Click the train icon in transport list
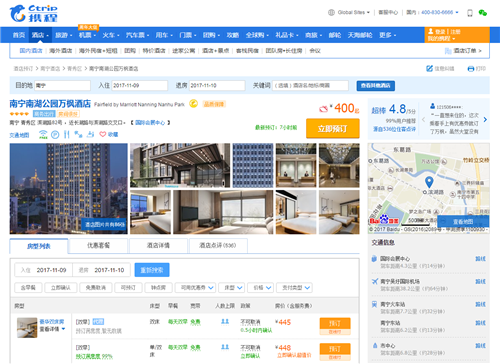The image size is (500, 364). pyautogui.click(x=375, y=304)
